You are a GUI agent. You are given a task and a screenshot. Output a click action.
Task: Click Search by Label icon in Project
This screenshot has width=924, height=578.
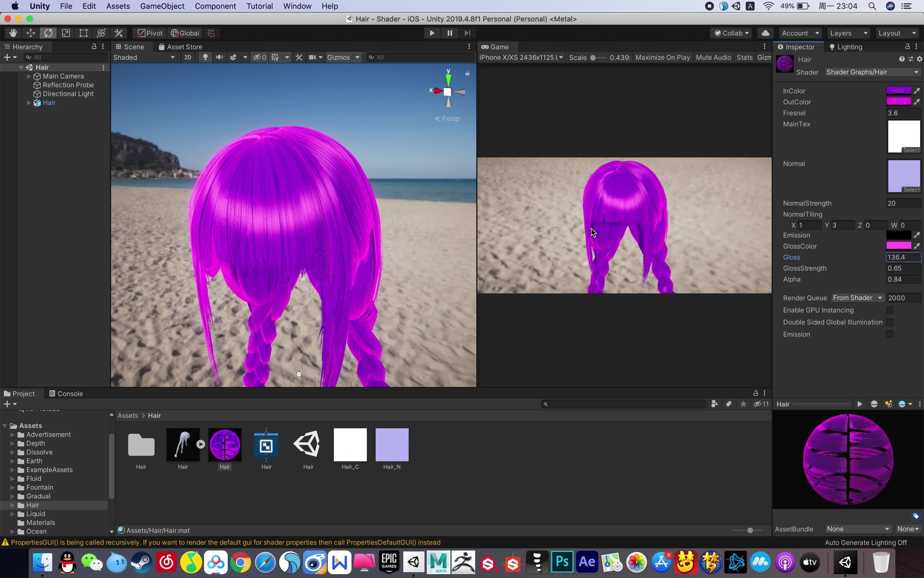(x=728, y=404)
